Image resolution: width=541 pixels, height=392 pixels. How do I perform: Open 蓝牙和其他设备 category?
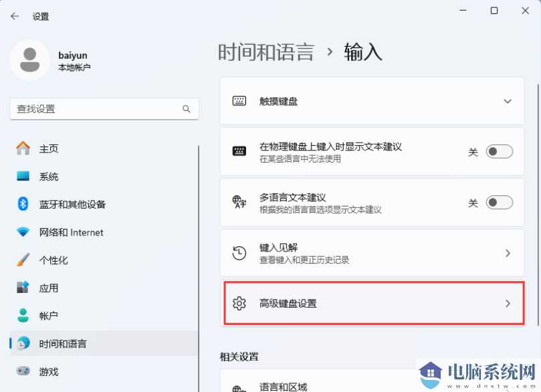point(104,204)
